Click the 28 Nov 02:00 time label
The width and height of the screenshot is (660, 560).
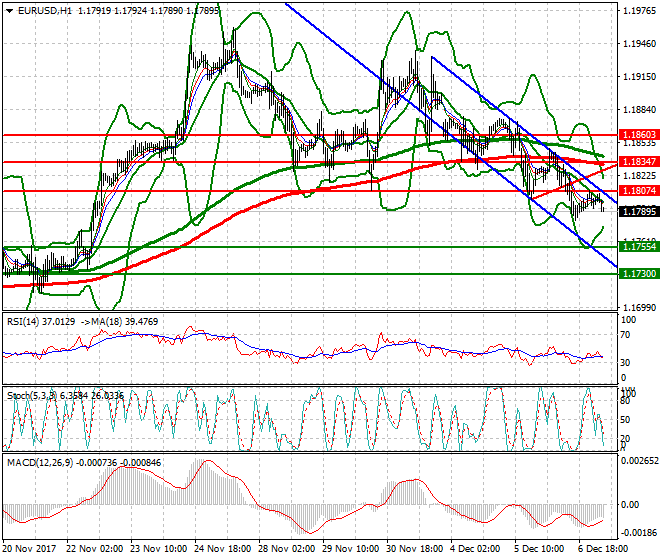point(287,549)
